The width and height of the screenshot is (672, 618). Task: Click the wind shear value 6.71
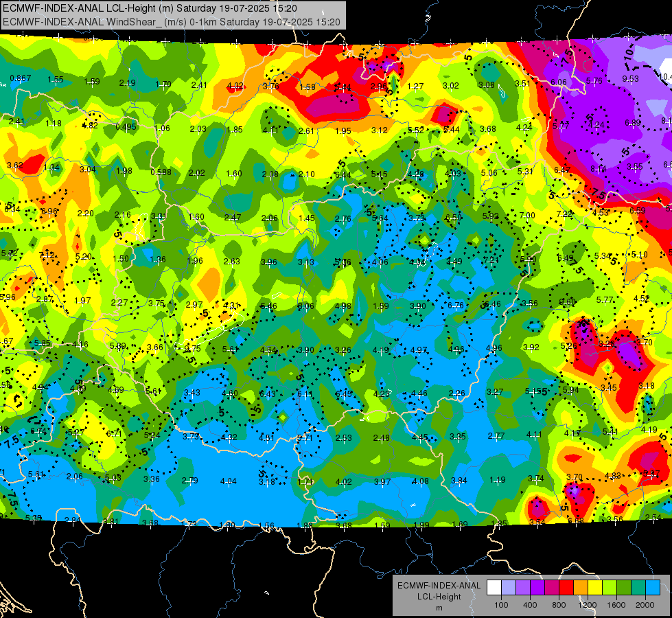[114, 433]
